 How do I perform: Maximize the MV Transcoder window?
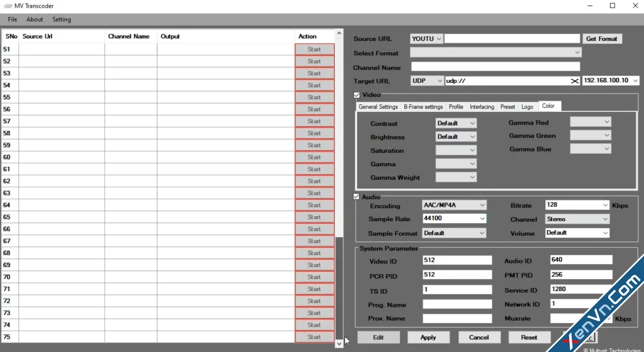point(613,6)
